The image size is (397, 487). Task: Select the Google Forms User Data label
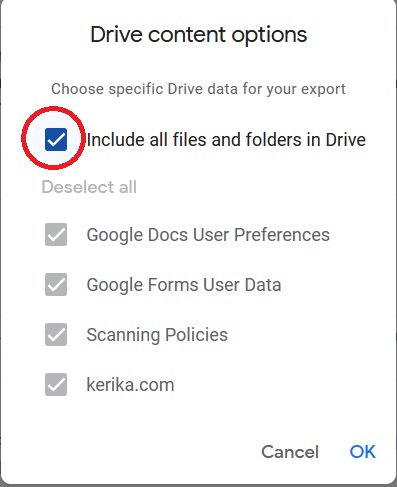[x=184, y=285]
